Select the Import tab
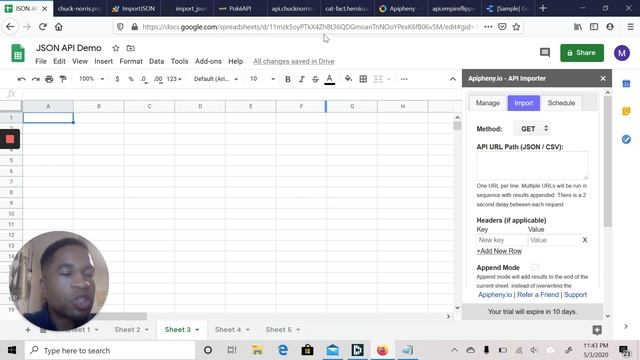This screenshot has width=640, height=360. tap(524, 103)
